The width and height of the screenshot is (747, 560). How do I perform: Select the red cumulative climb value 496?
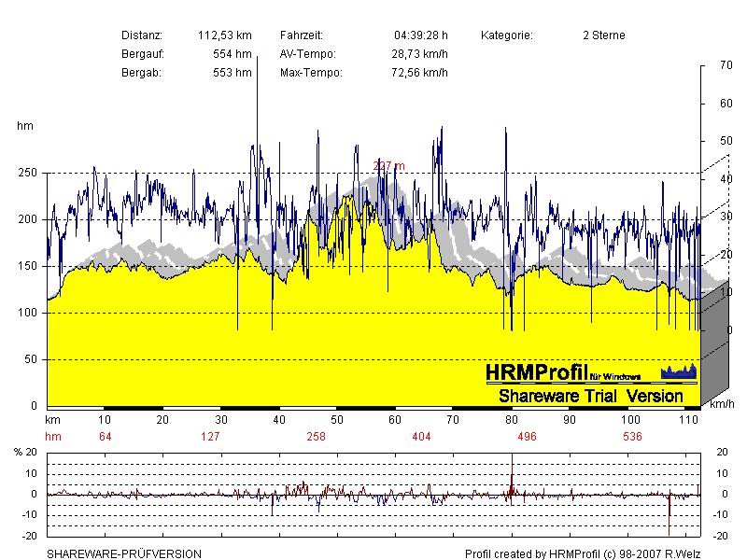point(527,437)
